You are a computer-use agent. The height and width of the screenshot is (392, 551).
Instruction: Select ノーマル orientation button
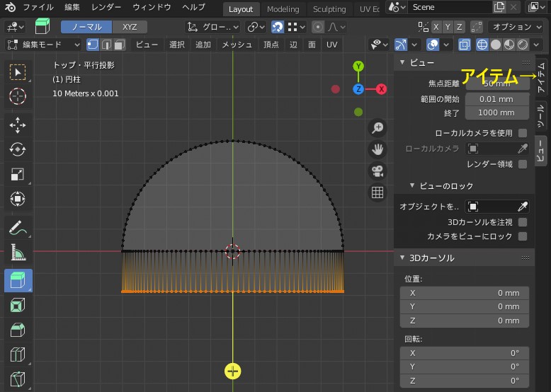click(86, 27)
